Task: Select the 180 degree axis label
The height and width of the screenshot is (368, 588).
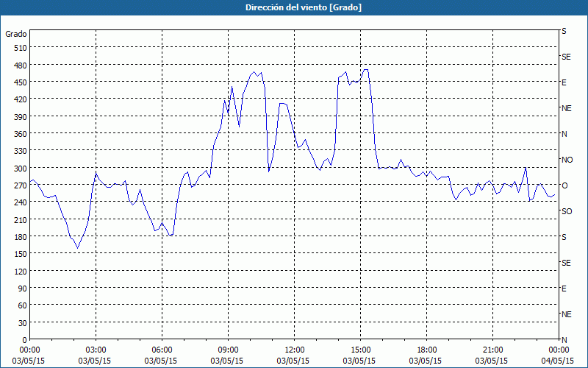Action: click(x=21, y=237)
